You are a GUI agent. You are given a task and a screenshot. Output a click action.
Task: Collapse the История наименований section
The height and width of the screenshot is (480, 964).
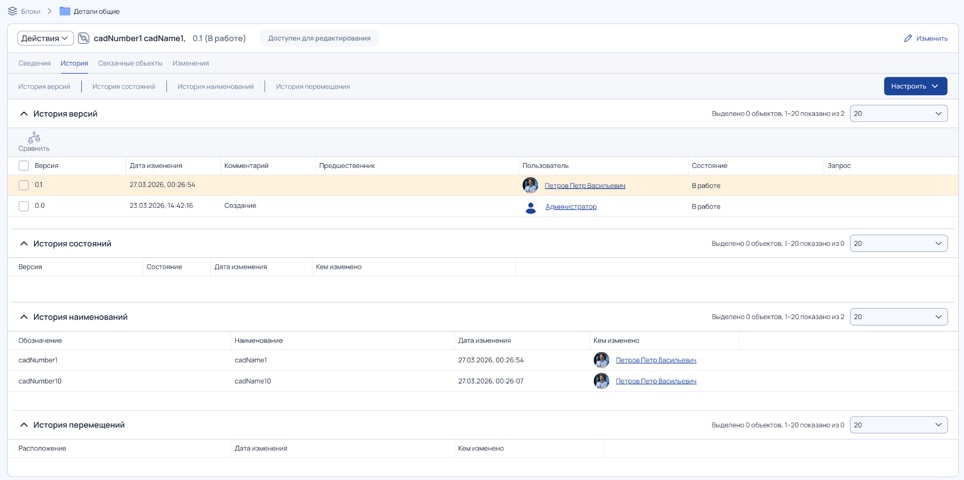24,317
